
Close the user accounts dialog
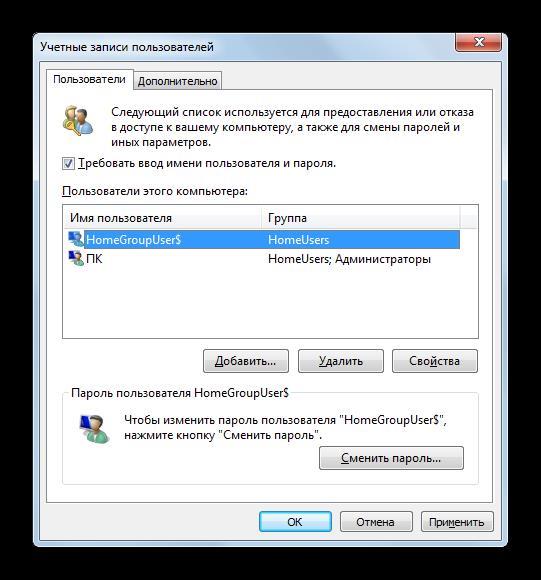(479, 42)
